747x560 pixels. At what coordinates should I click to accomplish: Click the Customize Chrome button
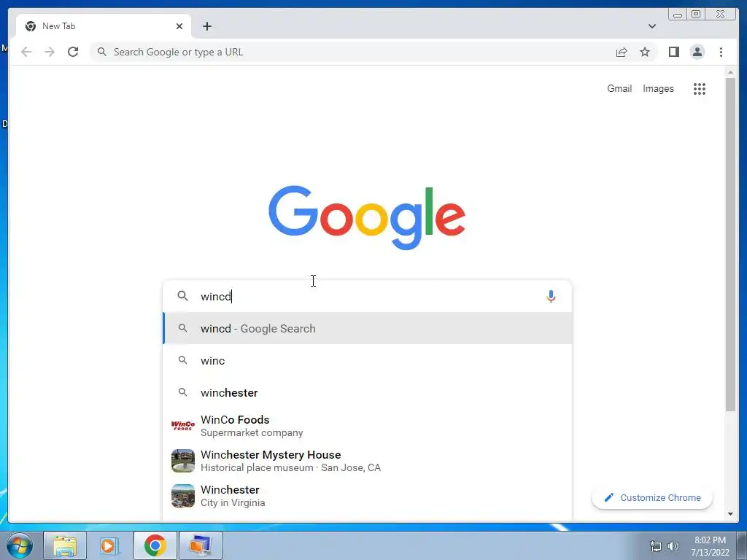coord(651,497)
